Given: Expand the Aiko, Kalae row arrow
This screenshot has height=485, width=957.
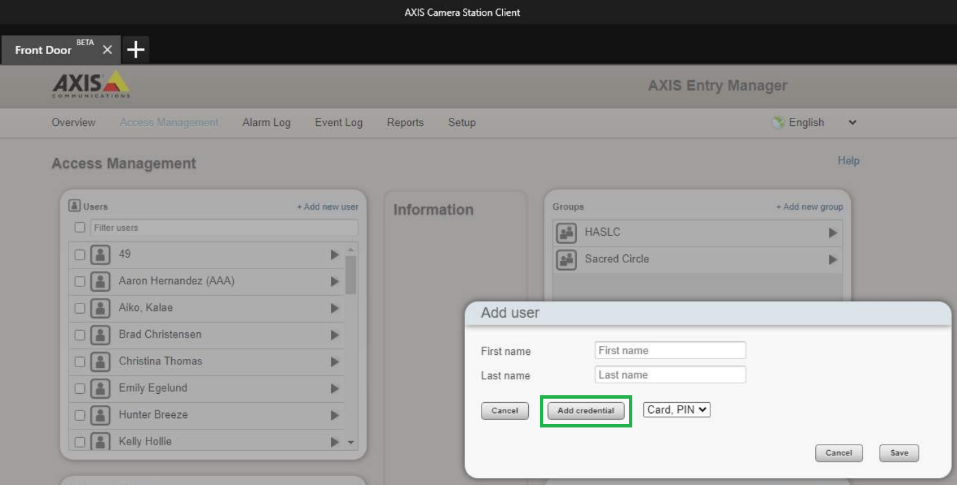Looking at the screenshot, I should click(x=334, y=308).
